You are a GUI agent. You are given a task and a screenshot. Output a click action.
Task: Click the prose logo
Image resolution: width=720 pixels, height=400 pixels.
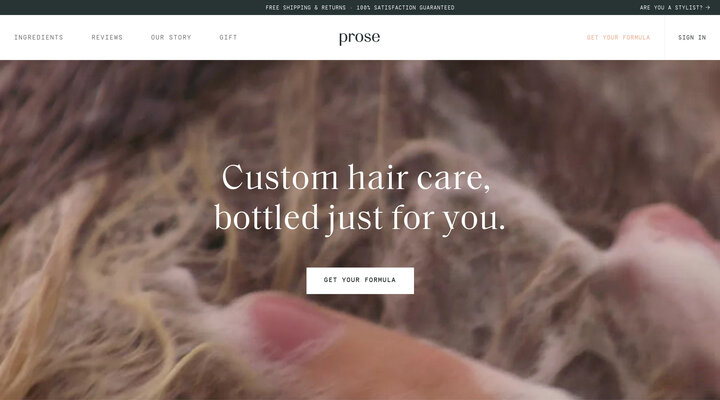tap(360, 38)
